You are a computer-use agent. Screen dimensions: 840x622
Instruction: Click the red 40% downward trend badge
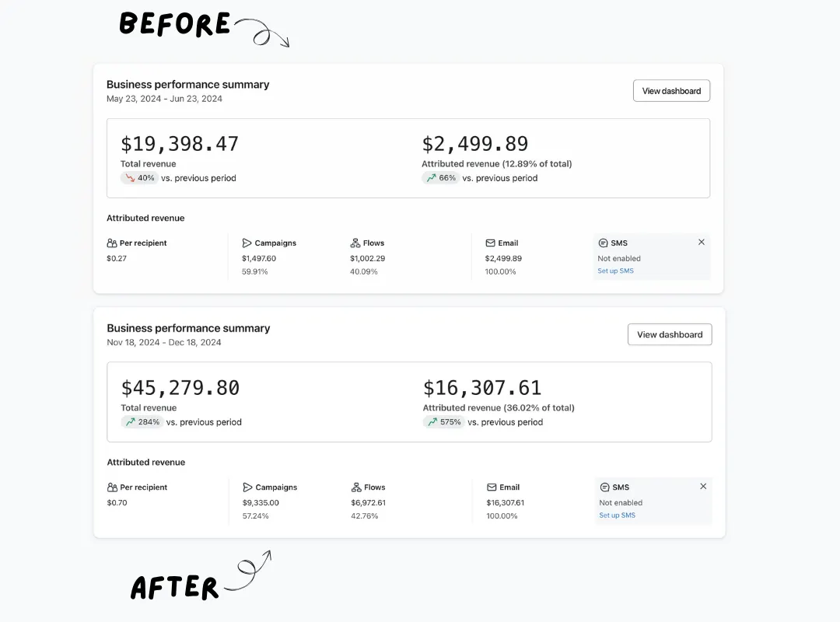139,178
